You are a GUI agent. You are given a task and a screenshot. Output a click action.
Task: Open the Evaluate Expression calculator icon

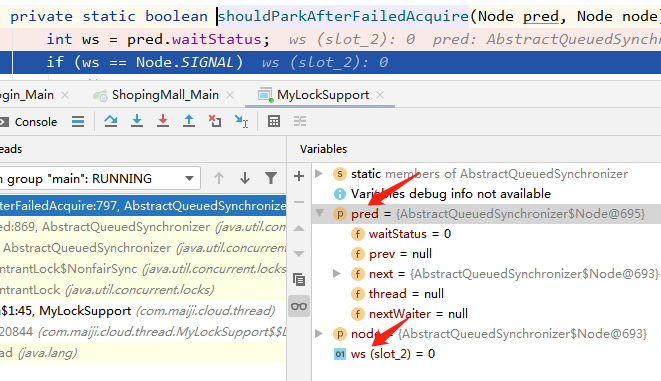click(x=274, y=121)
